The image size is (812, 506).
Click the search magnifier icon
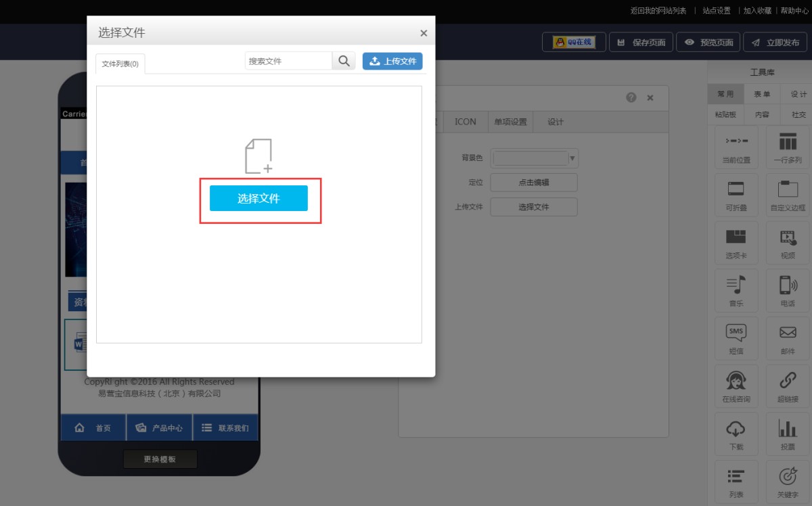[344, 61]
